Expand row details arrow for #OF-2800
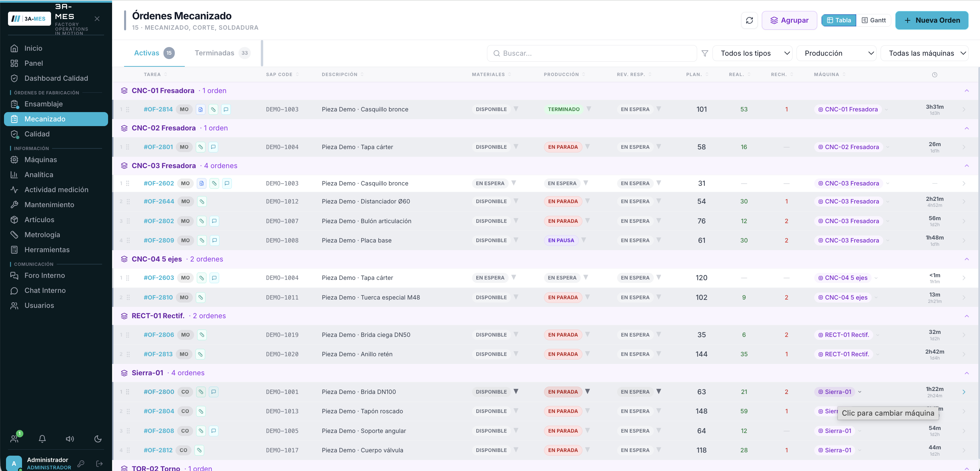Image resolution: width=980 pixels, height=471 pixels. pyautogui.click(x=964, y=392)
